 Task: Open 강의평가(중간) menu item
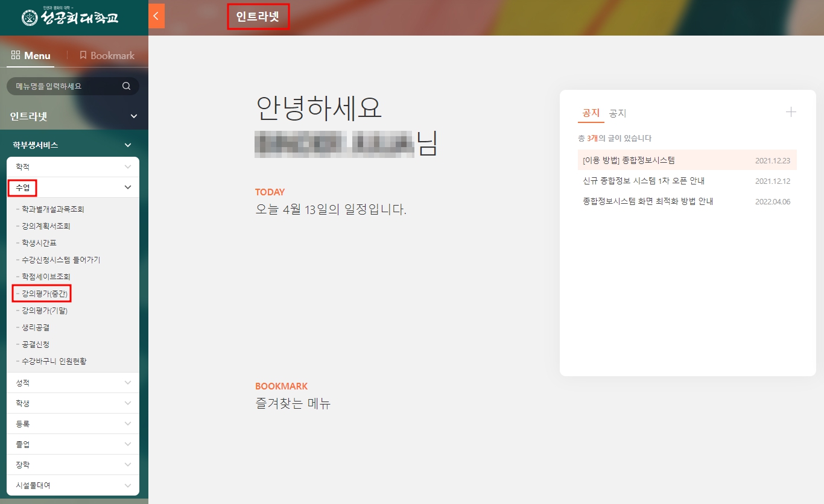(45, 294)
